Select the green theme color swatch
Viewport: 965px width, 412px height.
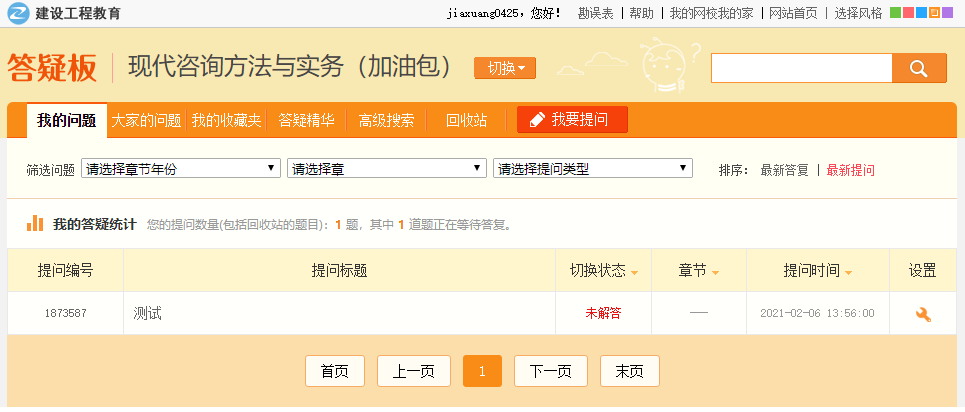(x=895, y=13)
